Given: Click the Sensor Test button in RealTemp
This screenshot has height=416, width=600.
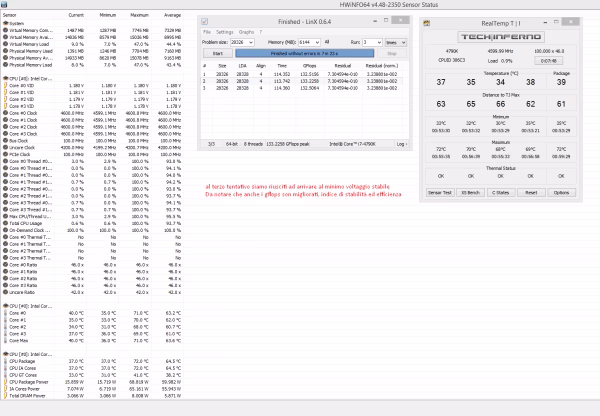Looking at the screenshot, I should click(x=440, y=193).
